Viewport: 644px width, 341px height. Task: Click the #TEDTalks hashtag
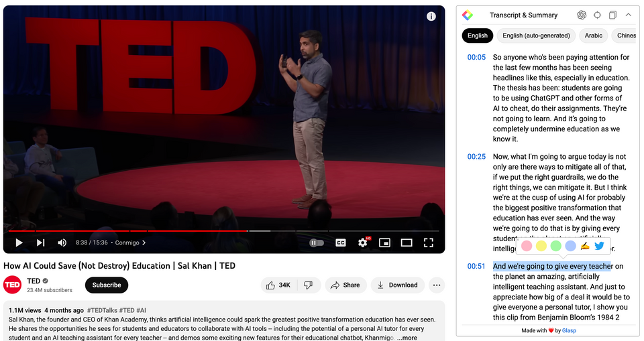point(102,310)
